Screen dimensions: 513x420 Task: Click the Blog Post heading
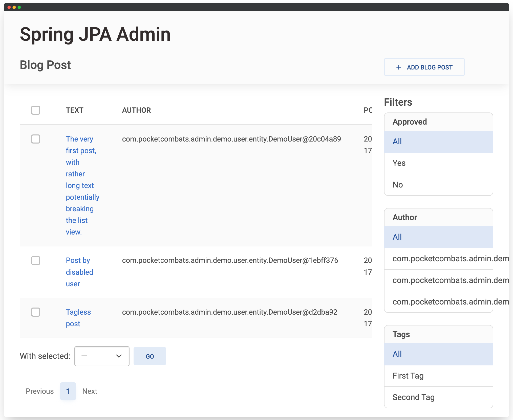tap(45, 65)
